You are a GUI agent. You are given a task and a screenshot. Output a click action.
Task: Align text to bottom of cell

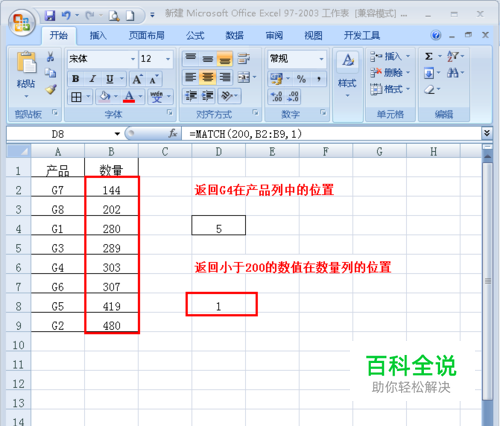pyautogui.click(x=224, y=59)
